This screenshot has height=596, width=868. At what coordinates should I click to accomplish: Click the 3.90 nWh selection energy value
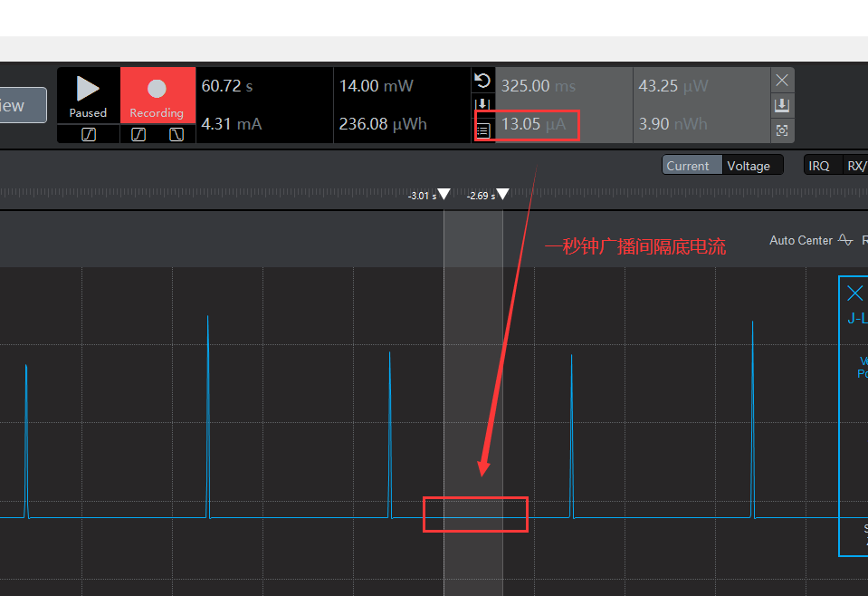[673, 123]
